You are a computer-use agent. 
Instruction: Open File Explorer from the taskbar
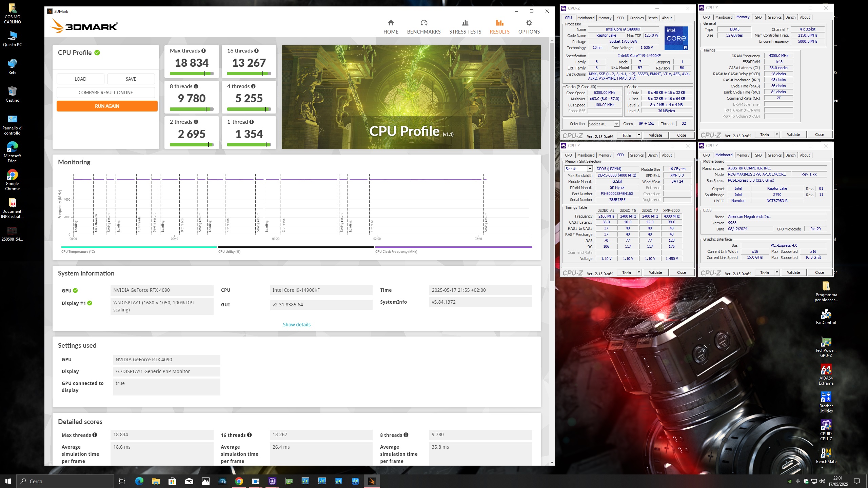click(x=156, y=481)
